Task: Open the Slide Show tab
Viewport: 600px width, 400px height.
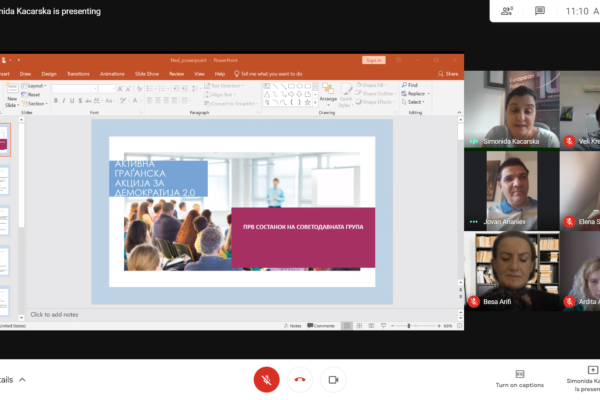Action: tap(147, 74)
